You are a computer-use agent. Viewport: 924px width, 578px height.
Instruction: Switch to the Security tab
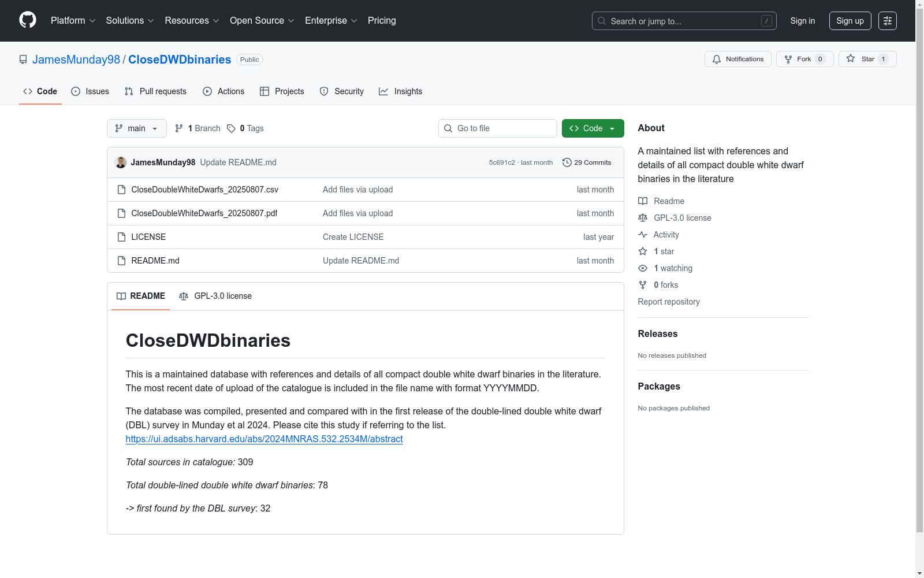pos(342,91)
